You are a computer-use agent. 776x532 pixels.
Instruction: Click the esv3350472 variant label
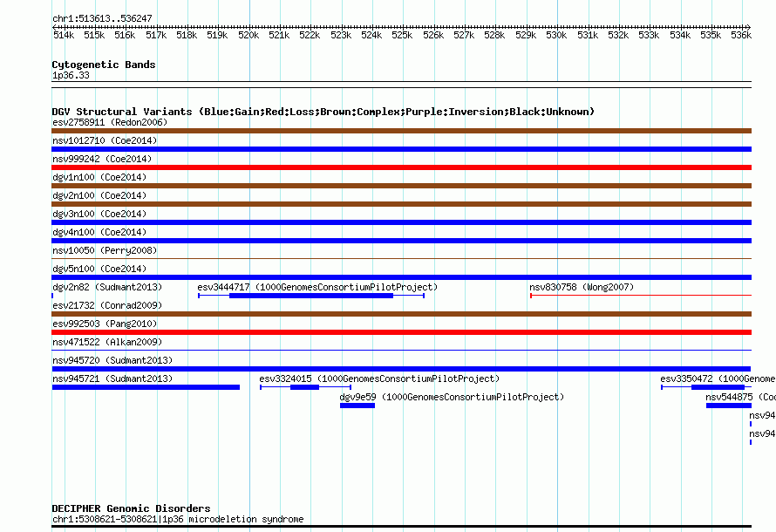coord(718,379)
